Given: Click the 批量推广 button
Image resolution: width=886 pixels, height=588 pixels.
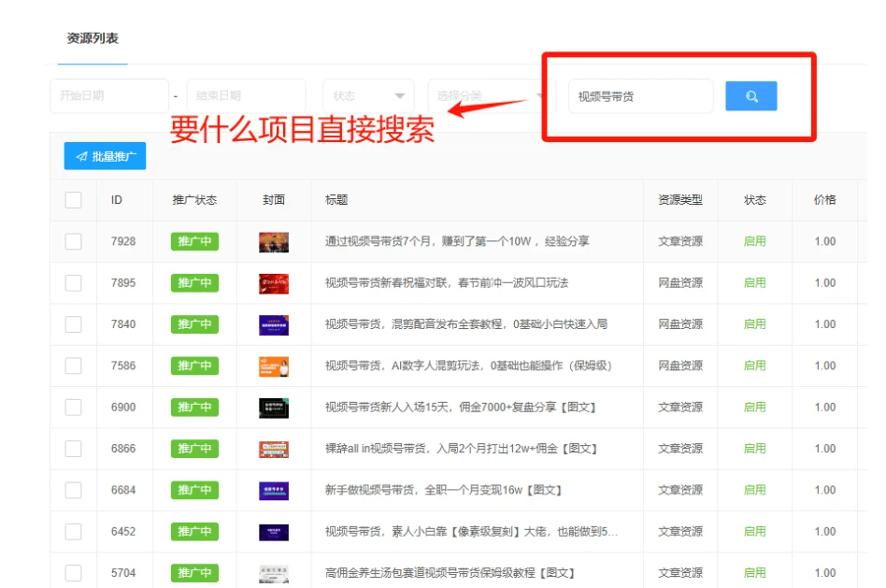Looking at the screenshot, I should click(105, 156).
